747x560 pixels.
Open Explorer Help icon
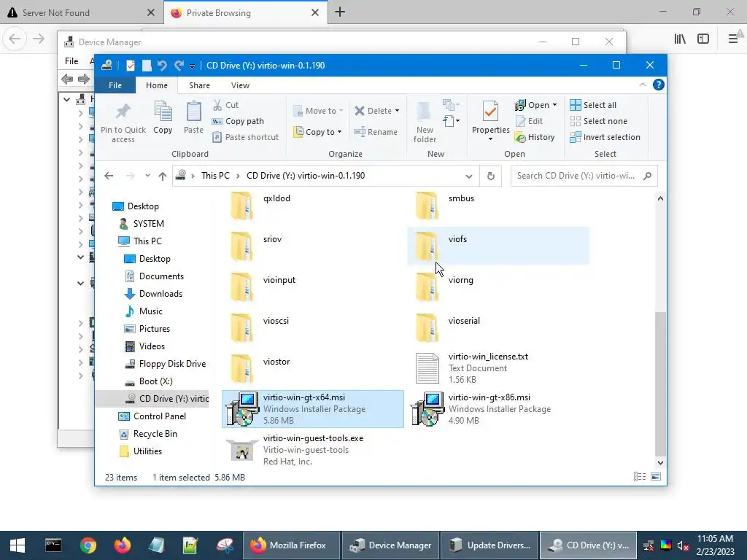pos(659,85)
